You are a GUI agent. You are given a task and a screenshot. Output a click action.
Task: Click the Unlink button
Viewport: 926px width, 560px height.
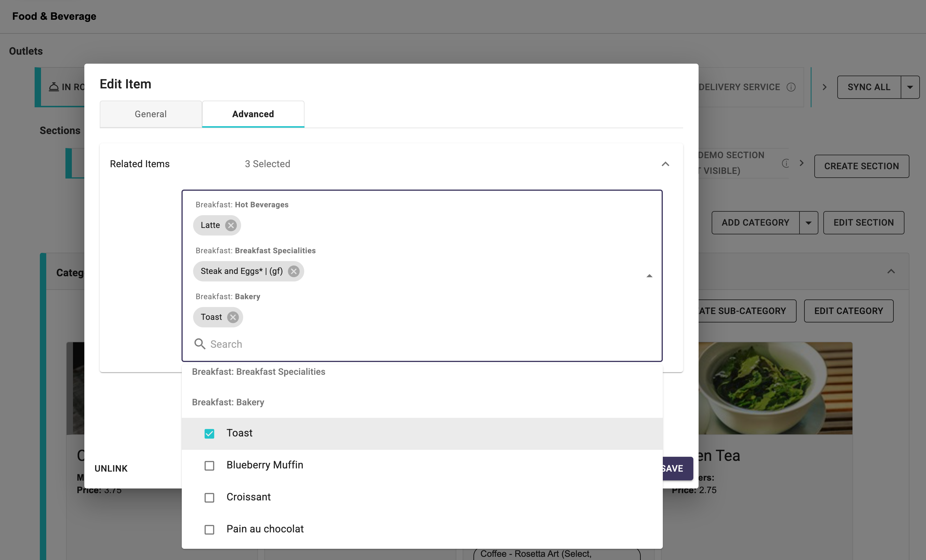[x=111, y=468]
